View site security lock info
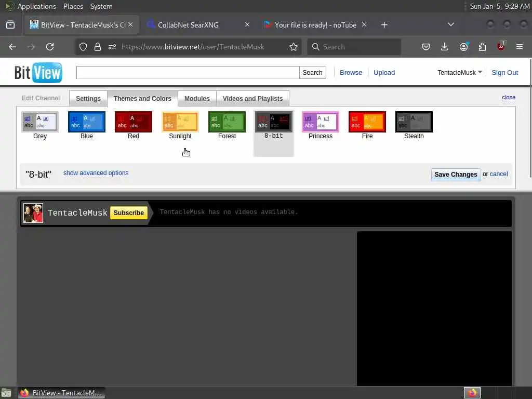 click(98, 47)
